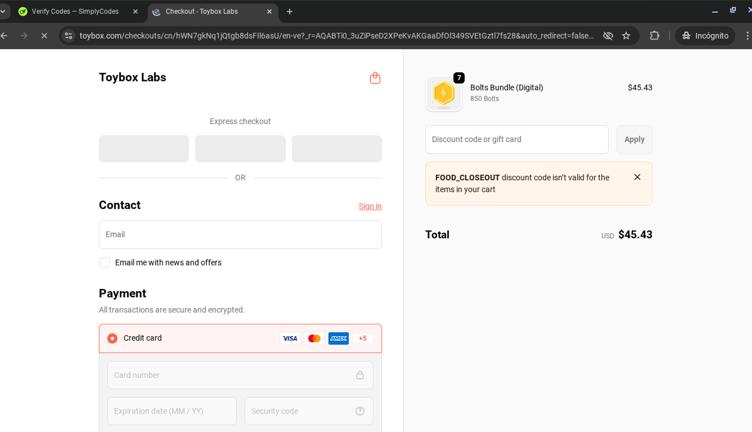The height and width of the screenshot is (432, 752).
Task: Click the address bar URL
Action: click(x=336, y=35)
